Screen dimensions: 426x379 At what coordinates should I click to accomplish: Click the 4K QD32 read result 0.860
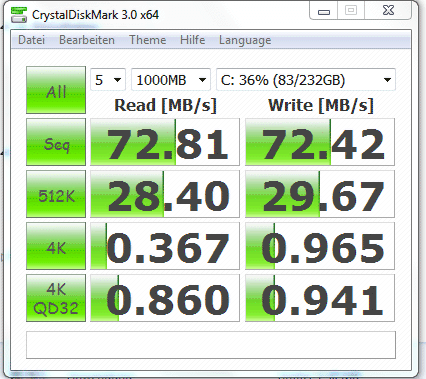[x=165, y=298]
